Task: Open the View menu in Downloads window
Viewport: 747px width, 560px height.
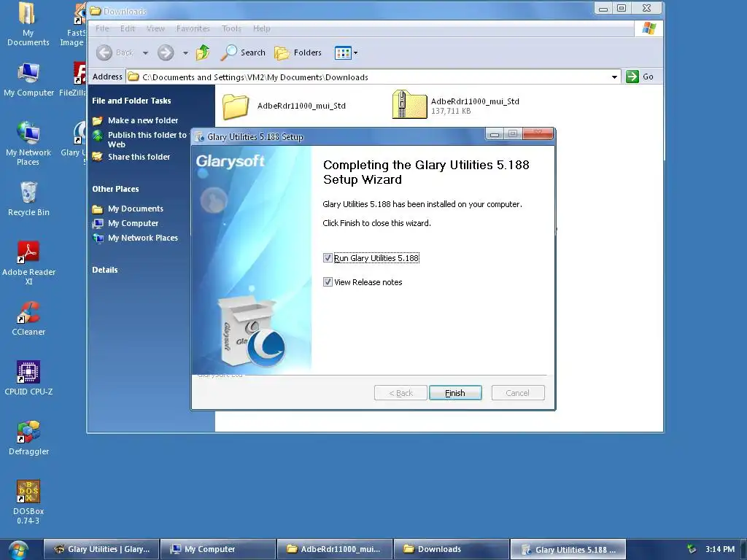Action: pos(155,28)
